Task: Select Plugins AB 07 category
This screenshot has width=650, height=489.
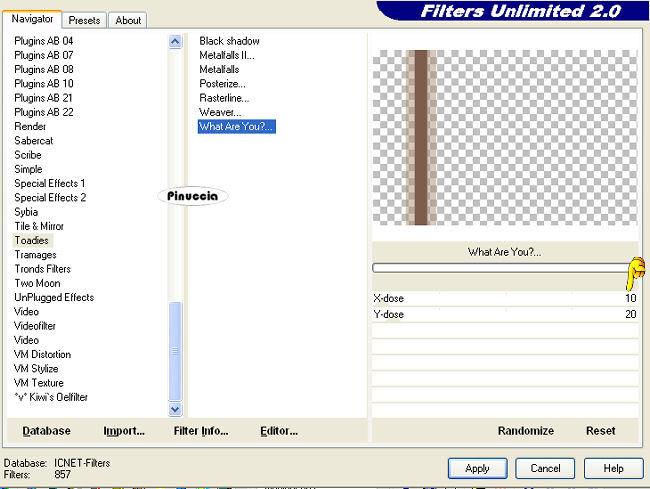Action: 44,55
